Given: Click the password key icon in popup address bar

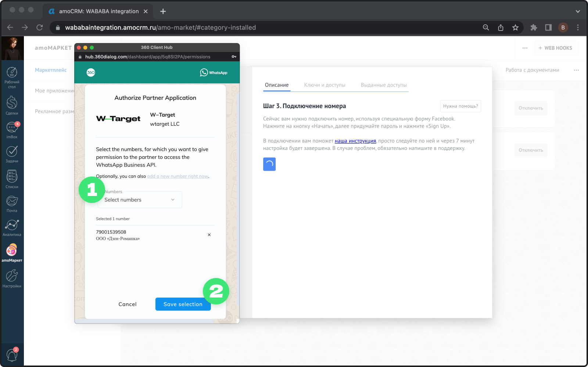Looking at the screenshot, I should [234, 57].
